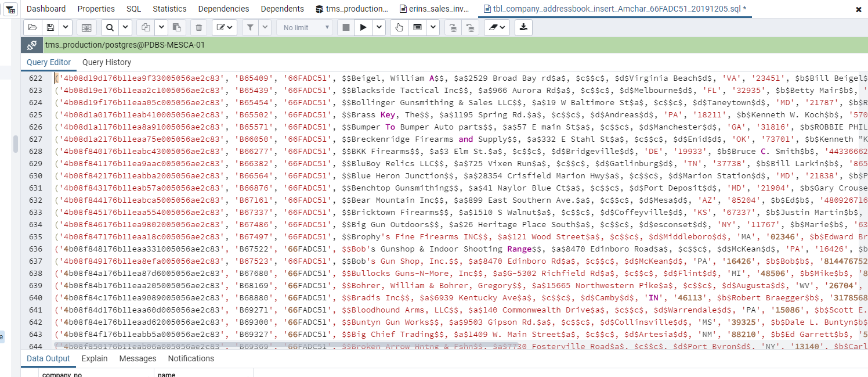Execute the query with the play button
Screen dimensions: 868x377
pos(363,27)
